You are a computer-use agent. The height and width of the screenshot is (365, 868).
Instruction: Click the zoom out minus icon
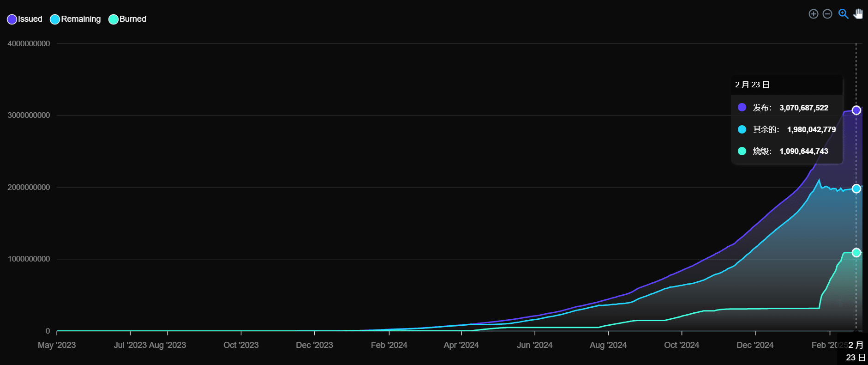tap(827, 14)
